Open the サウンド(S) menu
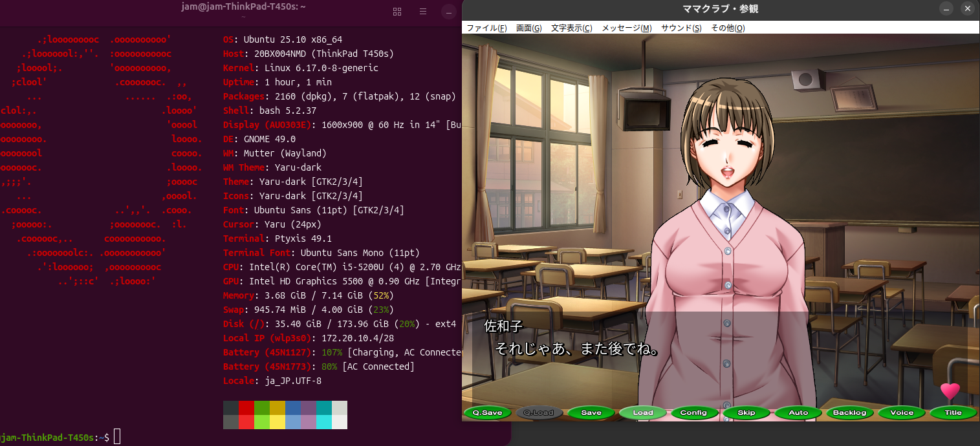 click(681, 28)
